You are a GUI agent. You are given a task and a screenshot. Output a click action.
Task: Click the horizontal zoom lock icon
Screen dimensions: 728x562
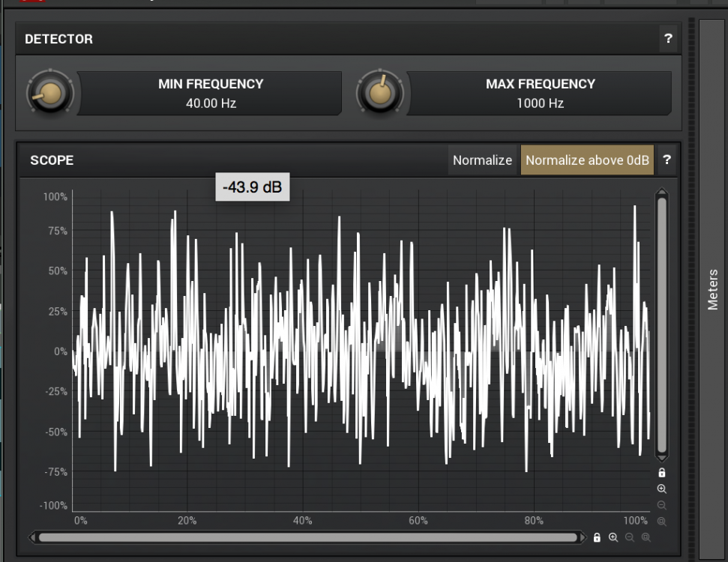(x=597, y=537)
